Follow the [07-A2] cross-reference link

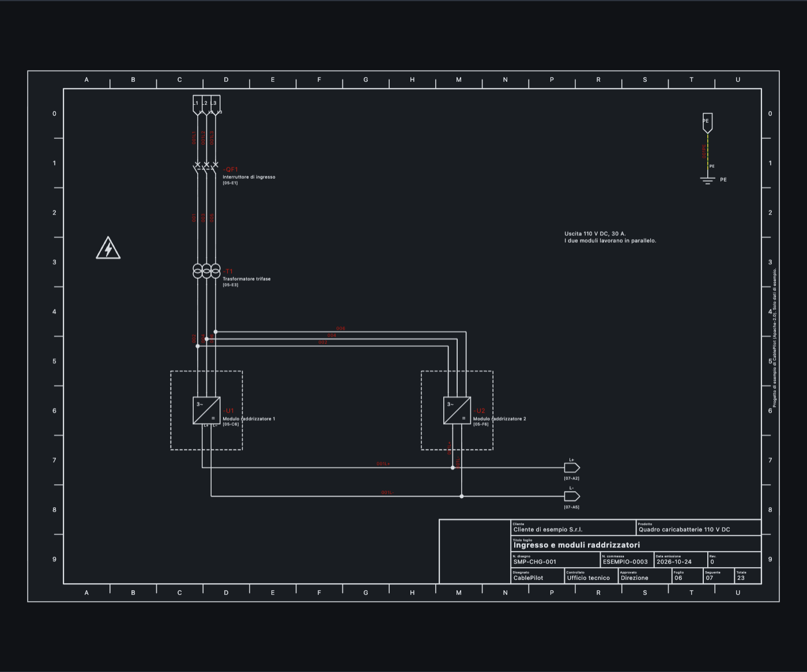click(x=572, y=478)
